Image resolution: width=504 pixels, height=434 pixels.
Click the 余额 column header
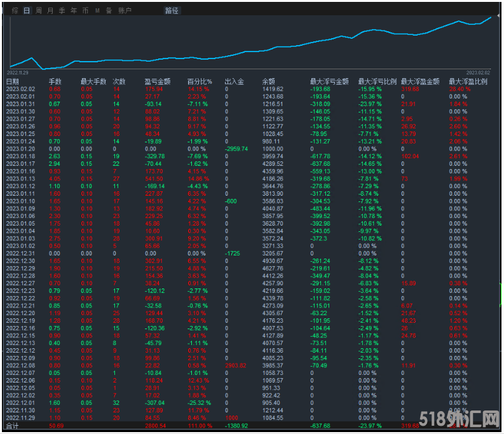269,82
